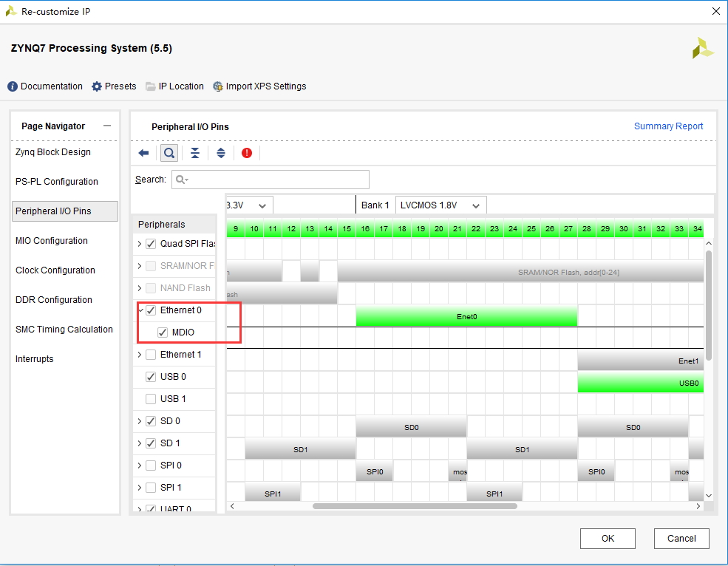Enable the USB 1 checkbox
The height and width of the screenshot is (566, 728).
(151, 399)
